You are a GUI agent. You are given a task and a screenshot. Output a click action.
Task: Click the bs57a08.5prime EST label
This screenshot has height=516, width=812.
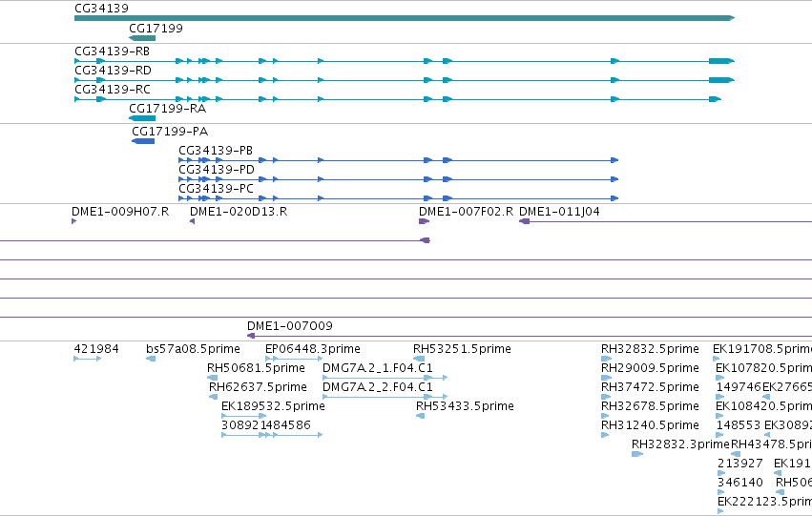(x=193, y=348)
